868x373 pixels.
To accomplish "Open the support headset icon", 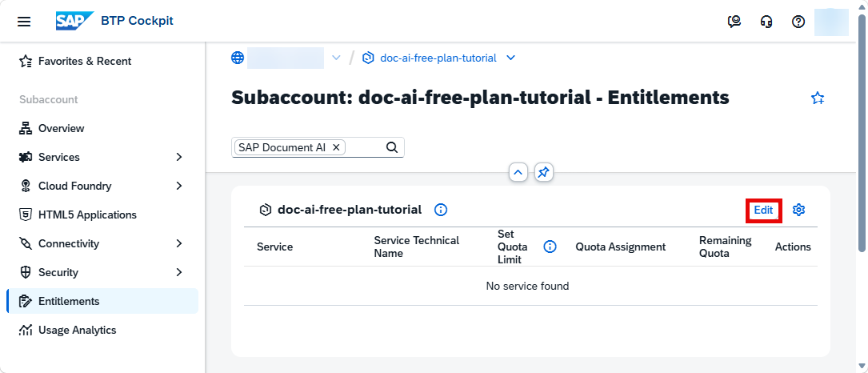I will coord(766,22).
